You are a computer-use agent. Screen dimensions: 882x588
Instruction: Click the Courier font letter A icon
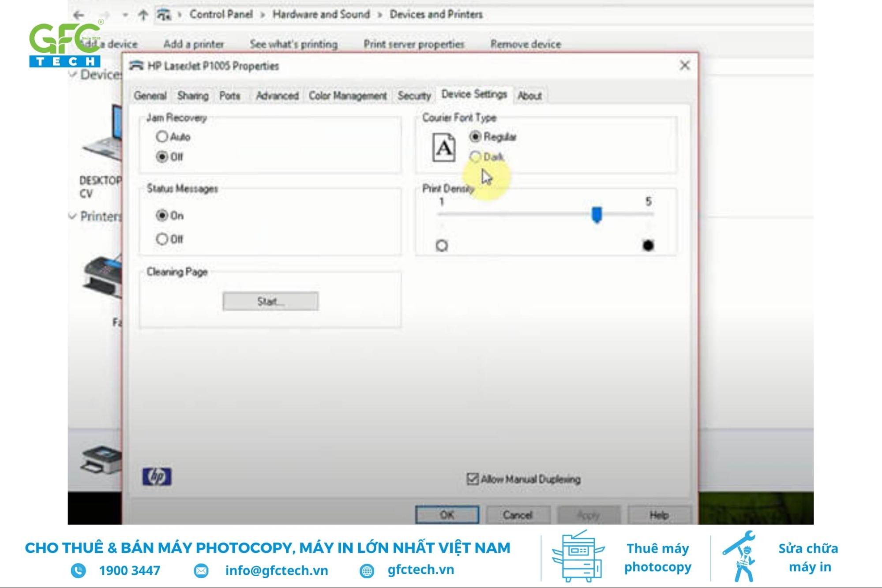click(x=444, y=148)
